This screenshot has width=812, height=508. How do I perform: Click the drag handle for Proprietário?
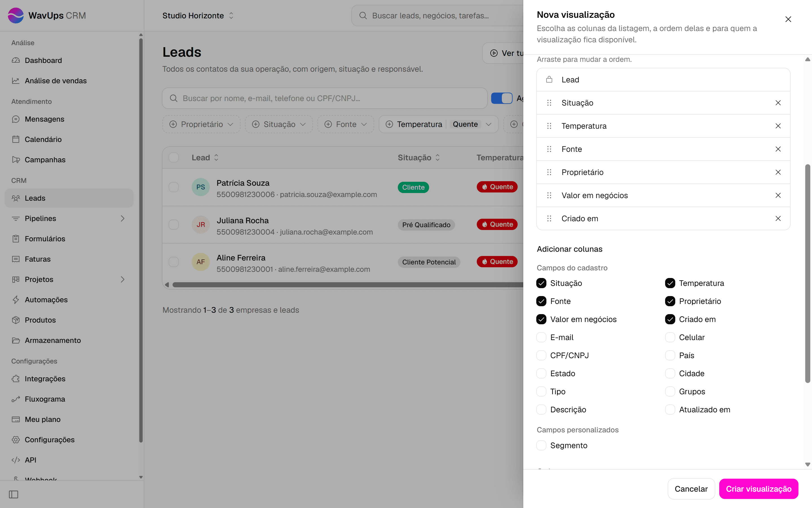pyautogui.click(x=549, y=172)
